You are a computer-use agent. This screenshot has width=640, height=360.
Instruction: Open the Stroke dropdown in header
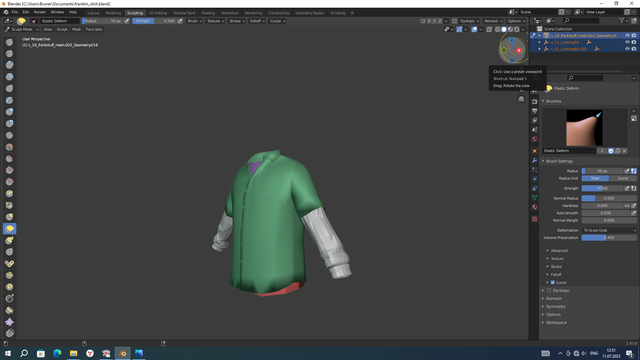[x=237, y=21]
